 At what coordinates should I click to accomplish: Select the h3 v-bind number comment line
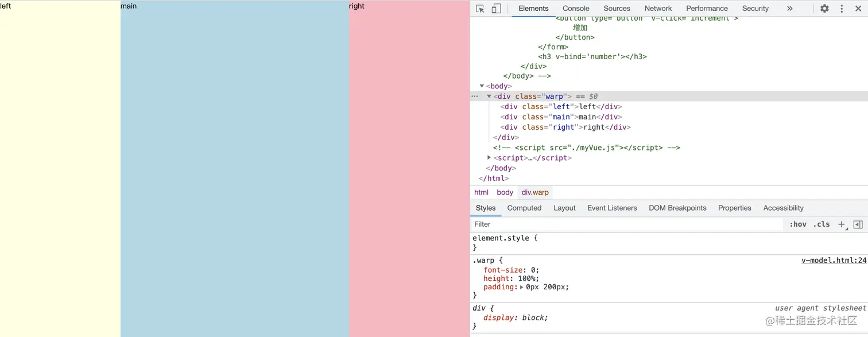pyautogui.click(x=592, y=57)
